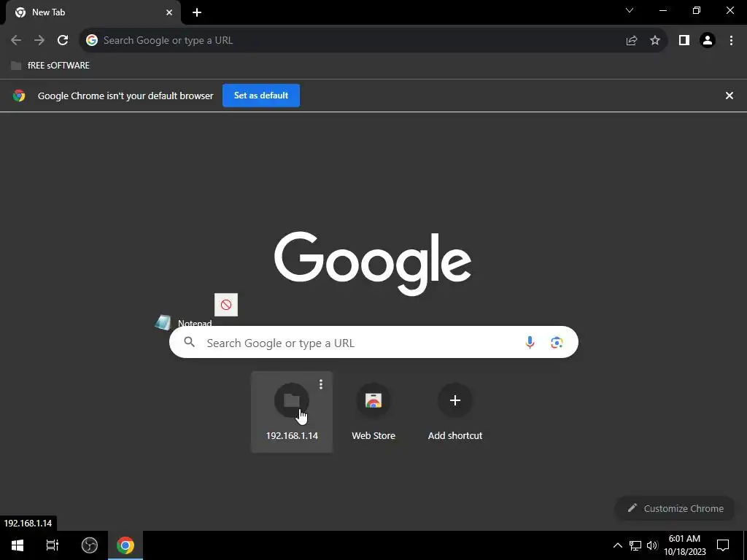Image resolution: width=747 pixels, height=560 pixels.
Task: Click the Set as default button
Action: (x=261, y=96)
